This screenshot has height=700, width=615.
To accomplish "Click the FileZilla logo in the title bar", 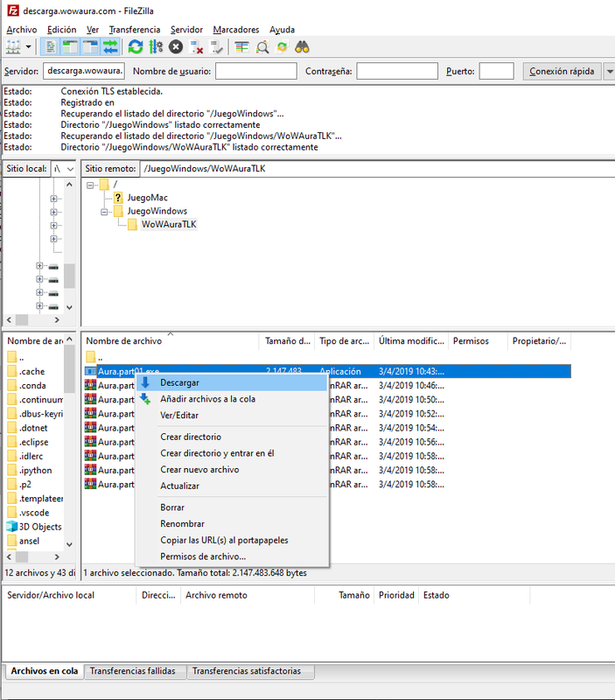I will click(13, 10).
